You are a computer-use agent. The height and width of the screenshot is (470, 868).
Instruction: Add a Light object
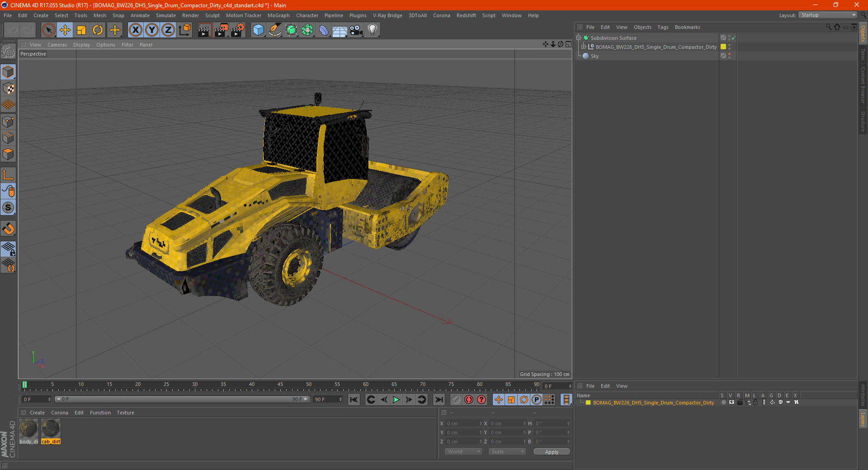click(x=373, y=30)
